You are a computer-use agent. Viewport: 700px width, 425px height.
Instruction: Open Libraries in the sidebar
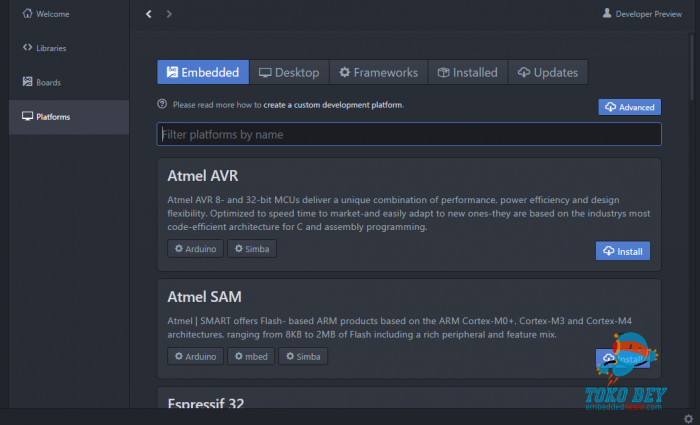[50, 48]
